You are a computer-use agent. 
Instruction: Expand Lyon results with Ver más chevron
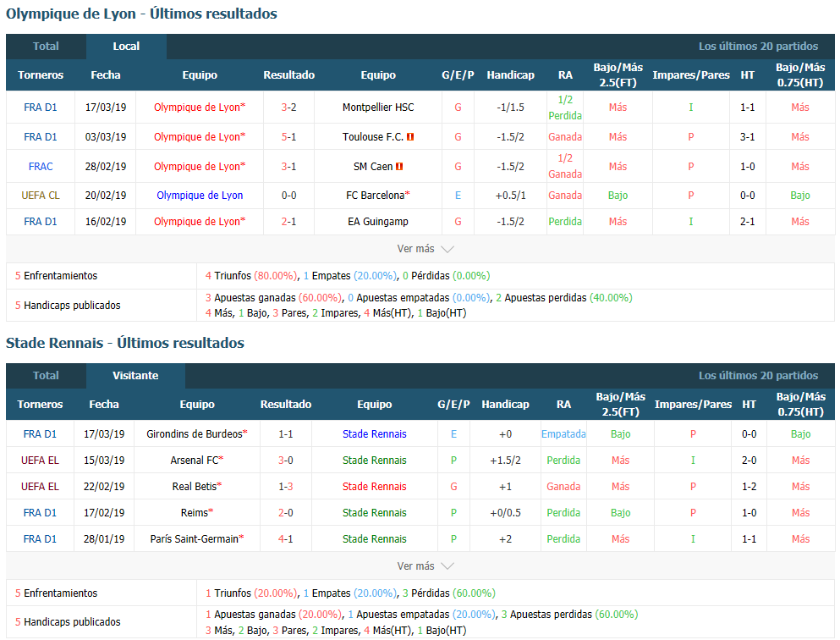click(x=425, y=249)
